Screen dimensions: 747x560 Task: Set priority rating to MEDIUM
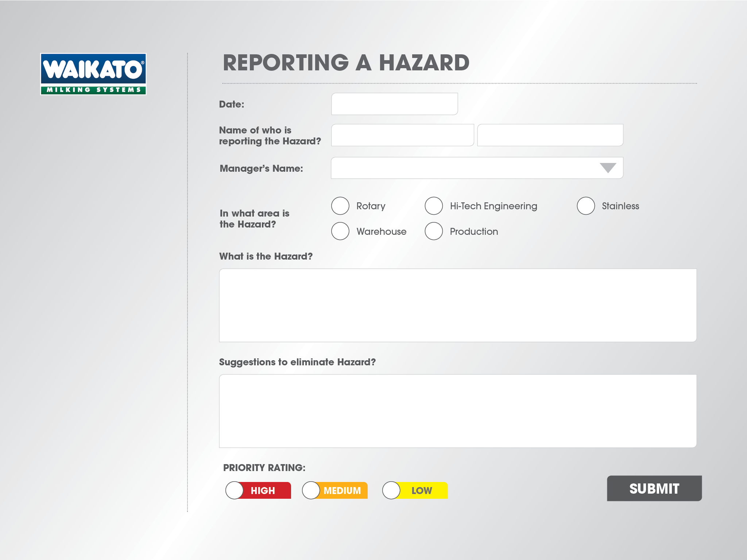tap(311, 490)
